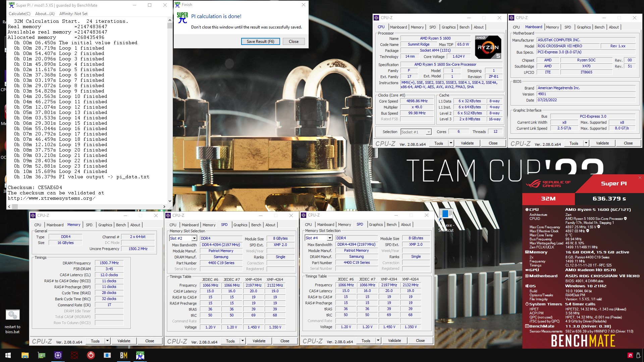644x362 pixels.
Task: Click Super PI output vertical scrollbar
Action: [170, 111]
